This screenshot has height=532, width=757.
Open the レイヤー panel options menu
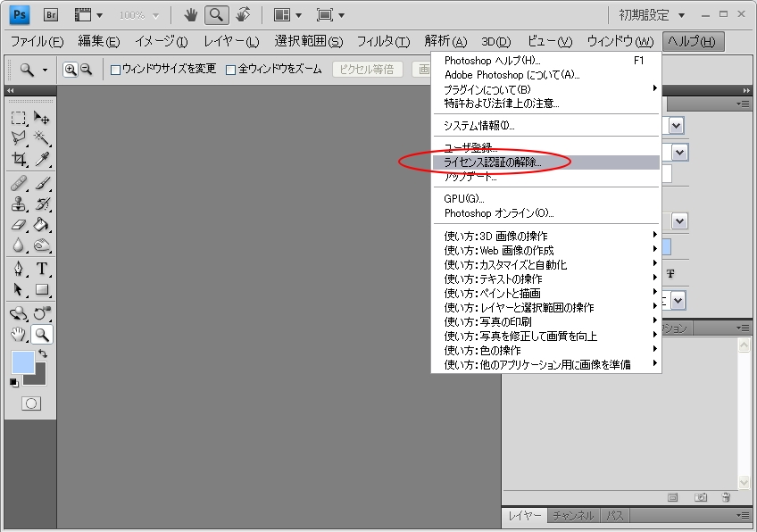(x=744, y=516)
